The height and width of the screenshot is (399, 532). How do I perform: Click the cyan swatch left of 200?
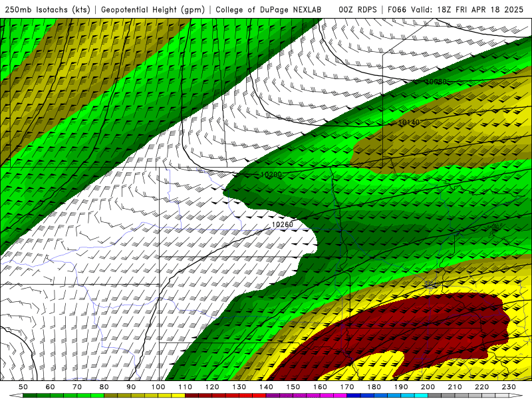click(x=422, y=396)
